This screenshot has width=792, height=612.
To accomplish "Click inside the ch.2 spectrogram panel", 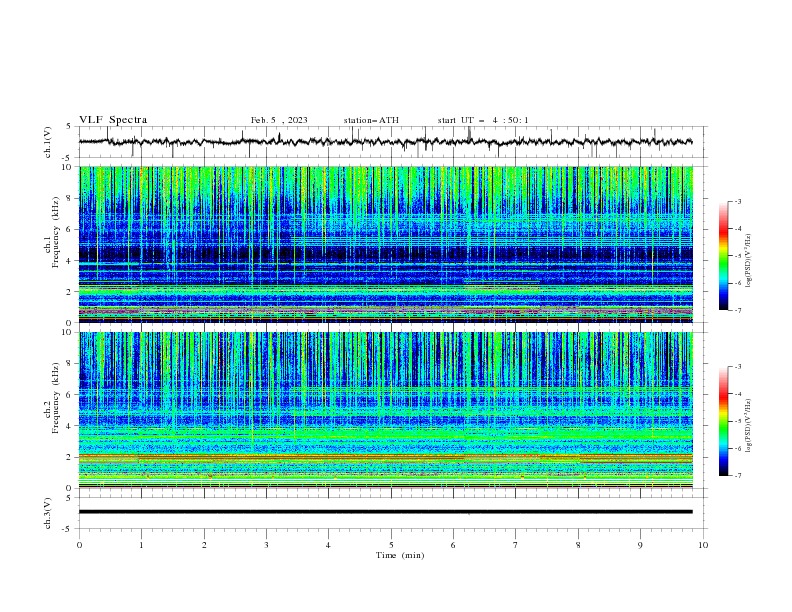I will click(x=385, y=410).
